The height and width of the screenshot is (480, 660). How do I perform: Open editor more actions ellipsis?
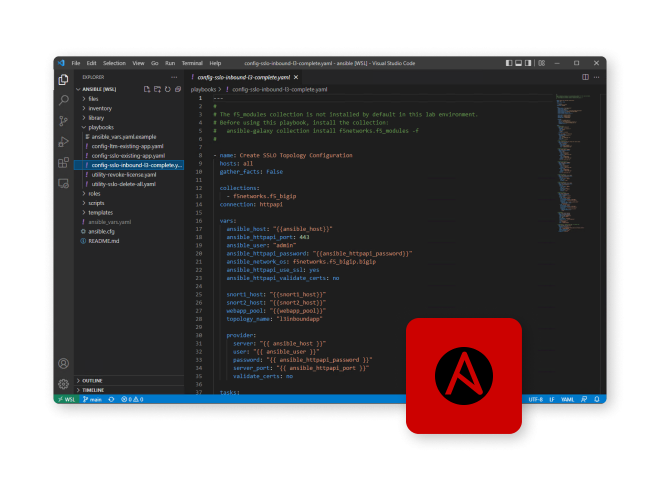596,77
